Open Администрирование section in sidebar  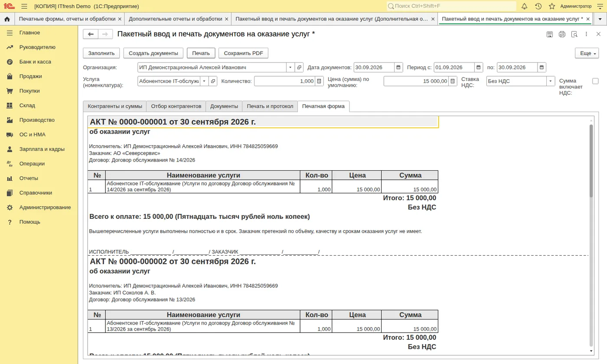pyautogui.click(x=45, y=208)
